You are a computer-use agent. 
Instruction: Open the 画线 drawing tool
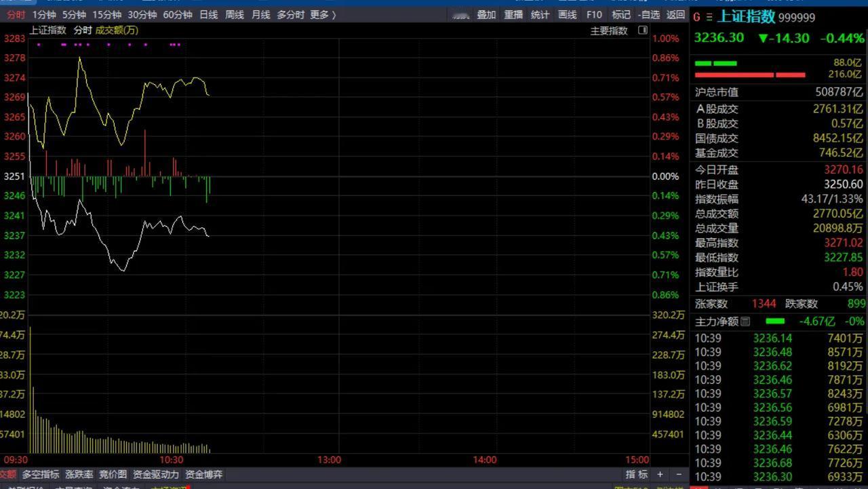567,14
